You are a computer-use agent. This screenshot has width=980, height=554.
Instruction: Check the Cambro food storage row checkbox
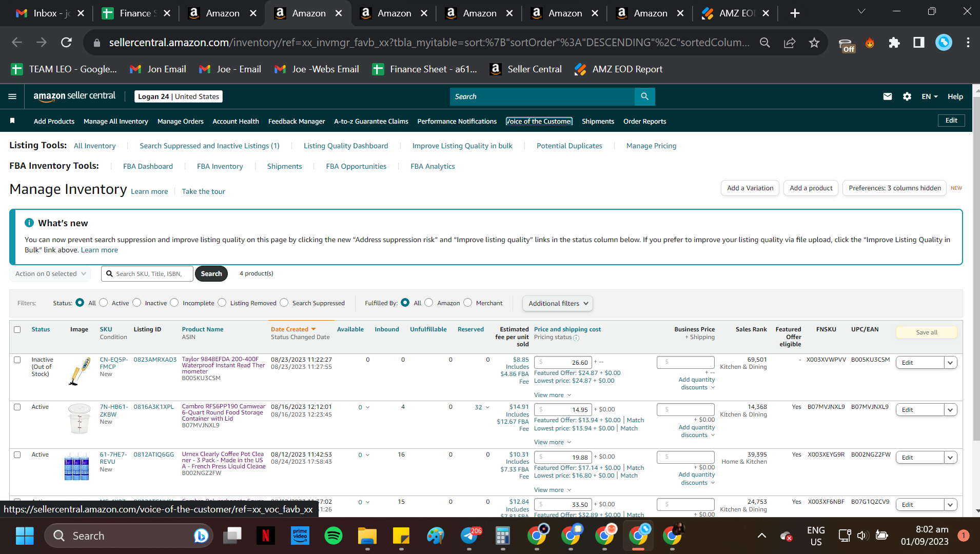point(17,407)
